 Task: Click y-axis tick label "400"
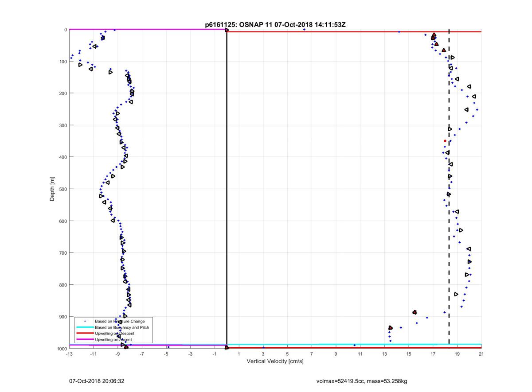pyautogui.click(x=63, y=157)
